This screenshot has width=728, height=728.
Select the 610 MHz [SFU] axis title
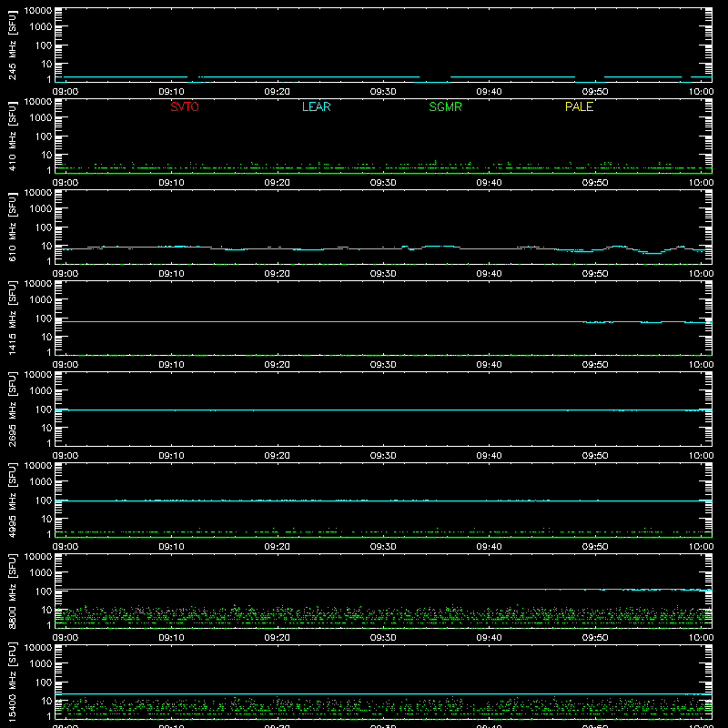pos(12,227)
